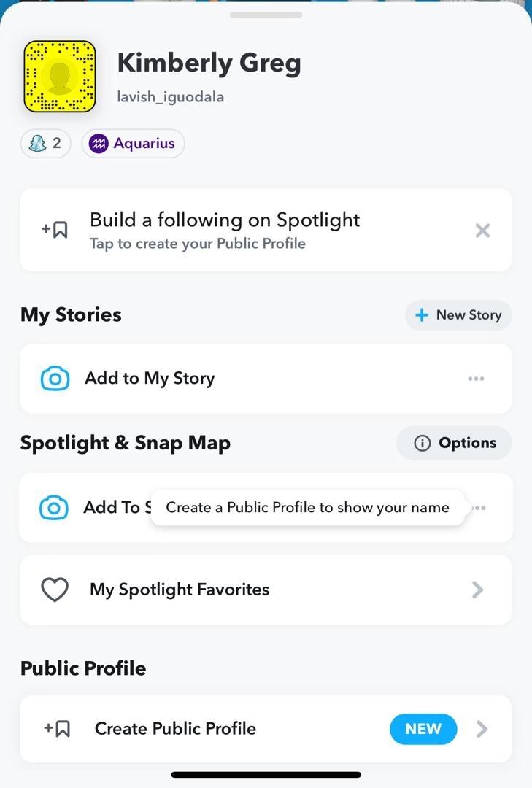Screen dimensions: 532x788
Task: Tap the blue NEW badge
Action: 423,729
